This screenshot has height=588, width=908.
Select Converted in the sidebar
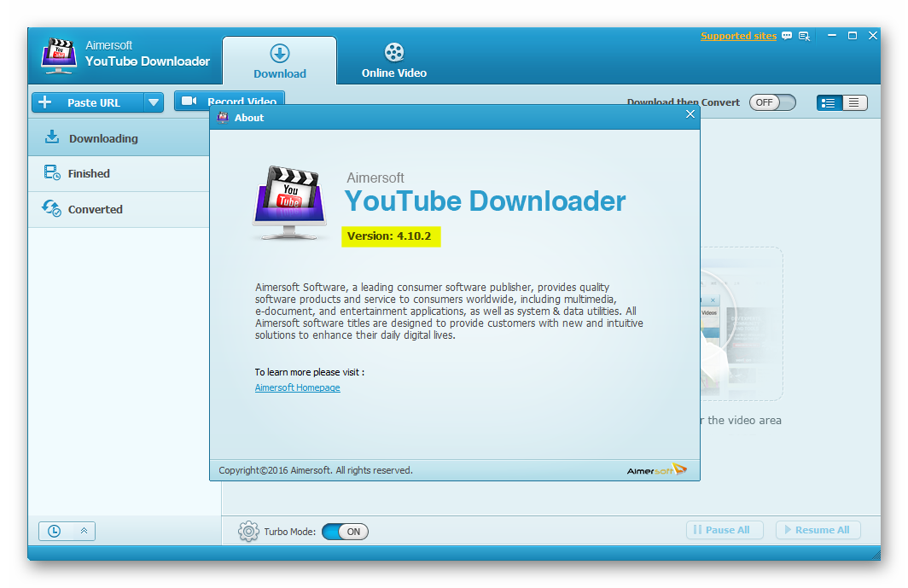(x=119, y=209)
